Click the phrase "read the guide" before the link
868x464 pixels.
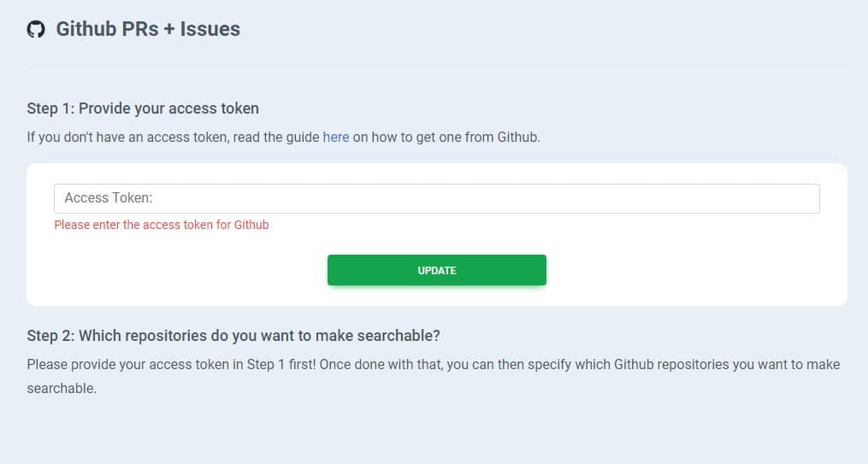pos(275,137)
